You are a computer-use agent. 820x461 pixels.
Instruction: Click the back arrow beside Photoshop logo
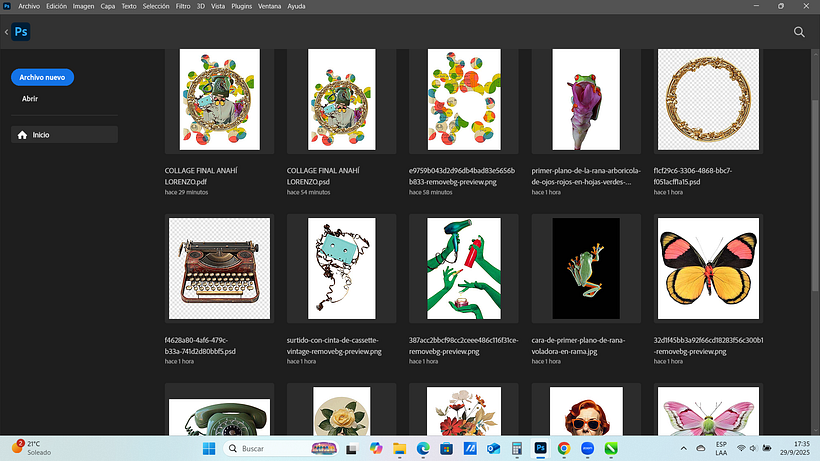tap(6, 32)
